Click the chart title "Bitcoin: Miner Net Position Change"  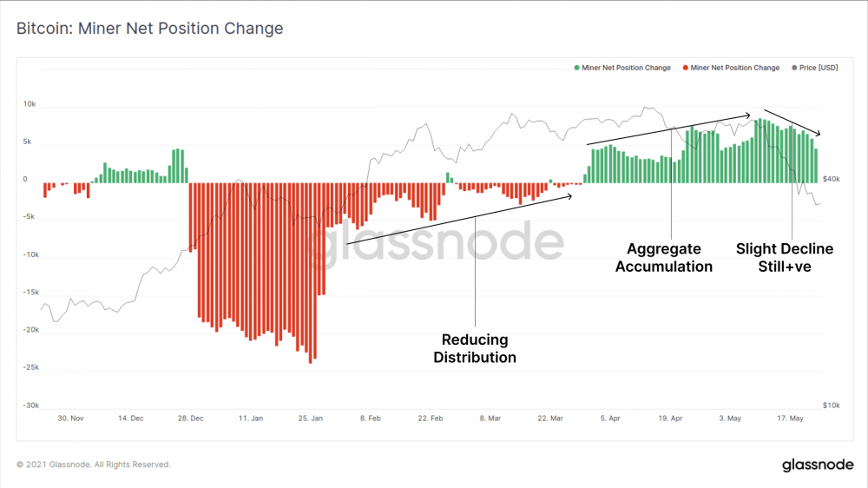[150, 29]
